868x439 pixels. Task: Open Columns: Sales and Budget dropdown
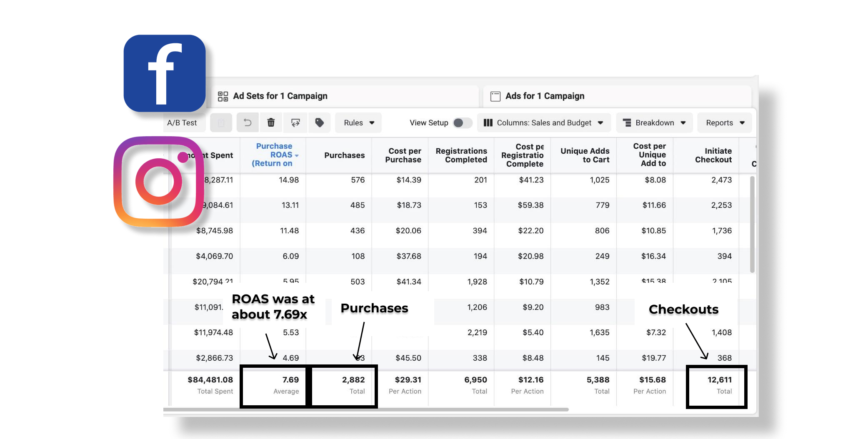544,122
